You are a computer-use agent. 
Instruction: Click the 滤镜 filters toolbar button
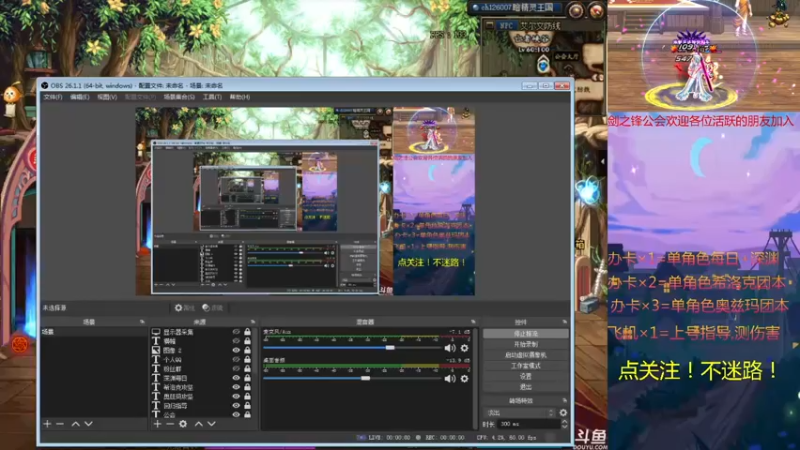(x=213, y=308)
